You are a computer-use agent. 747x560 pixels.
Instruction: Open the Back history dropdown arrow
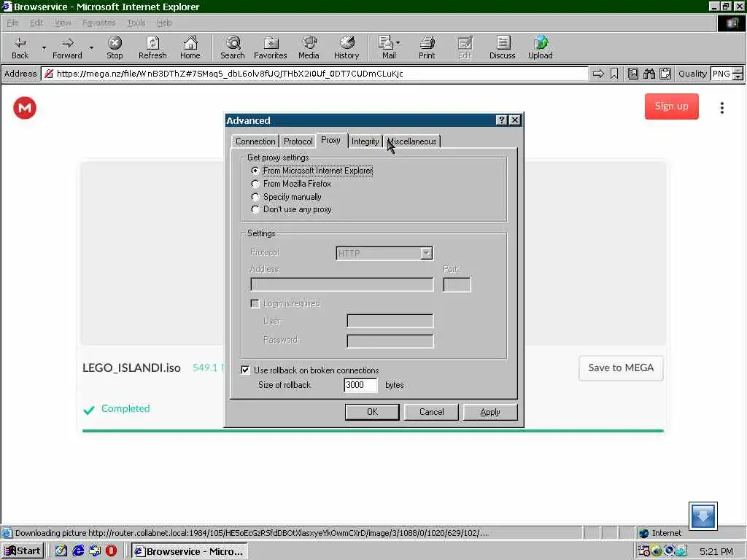(44, 48)
